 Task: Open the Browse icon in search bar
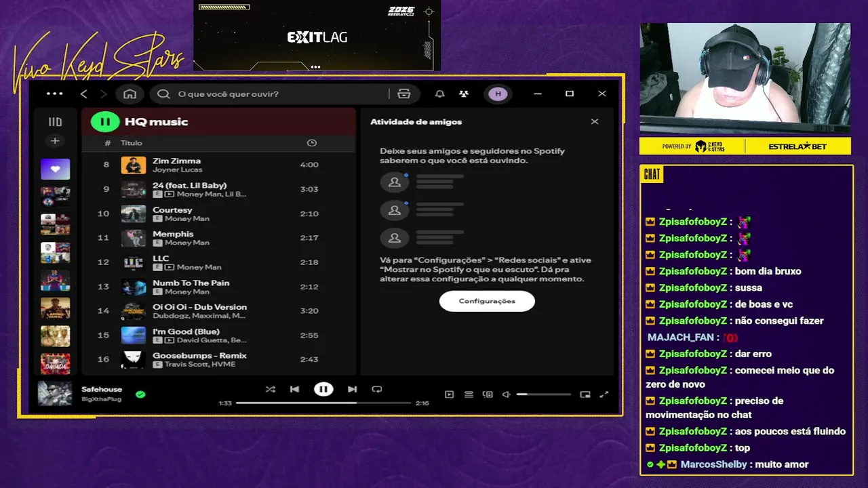(x=404, y=94)
